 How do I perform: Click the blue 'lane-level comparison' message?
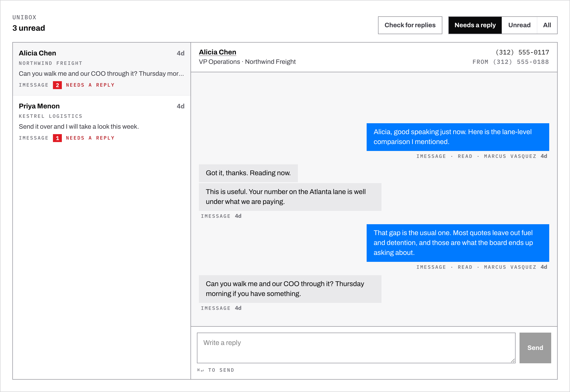(458, 137)
